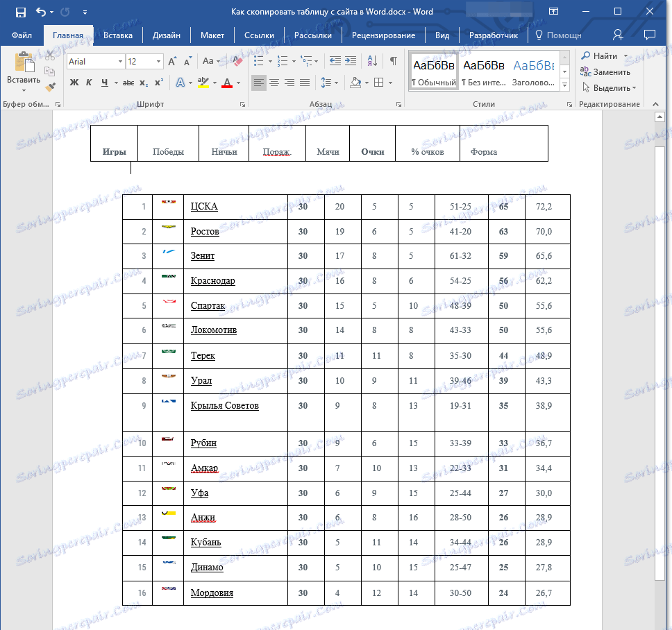The width and height of the screenshot is (672, 630).
Task: Open the Выделить (Select) dropdown
Action: [x=609, y=88]
